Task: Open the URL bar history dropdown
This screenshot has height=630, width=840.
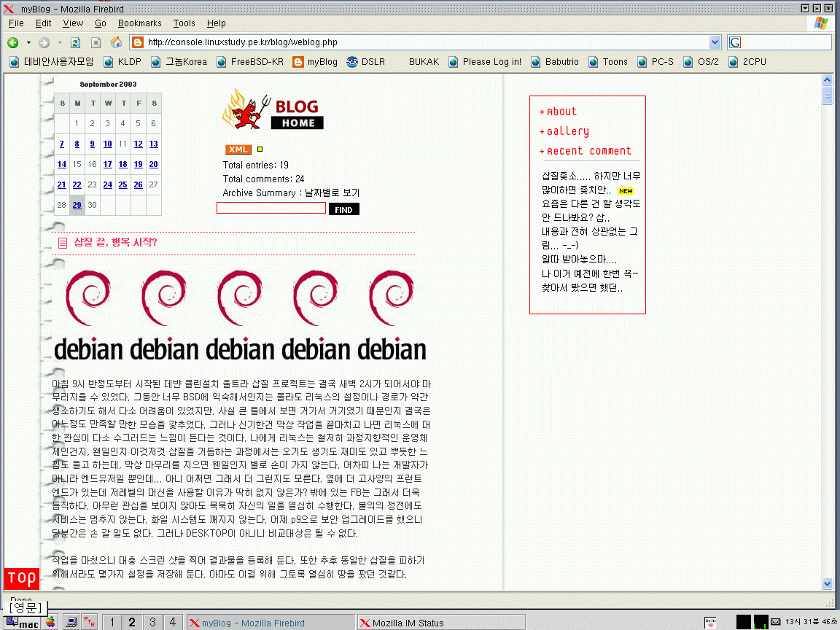Action: pyautogui.click(x=715, y=42)
